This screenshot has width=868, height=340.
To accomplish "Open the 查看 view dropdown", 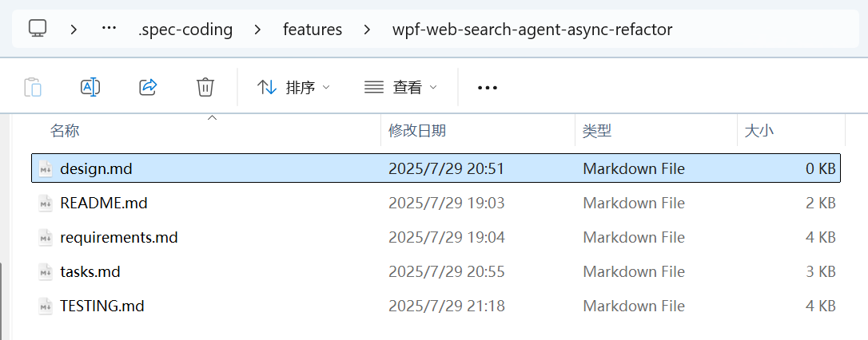I will 400,87.
